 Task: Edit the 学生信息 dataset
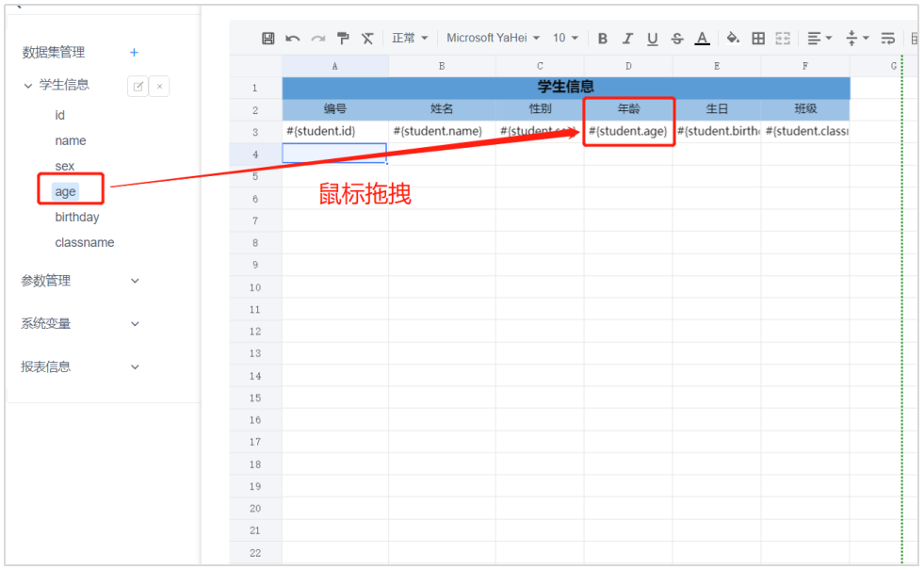138,87
